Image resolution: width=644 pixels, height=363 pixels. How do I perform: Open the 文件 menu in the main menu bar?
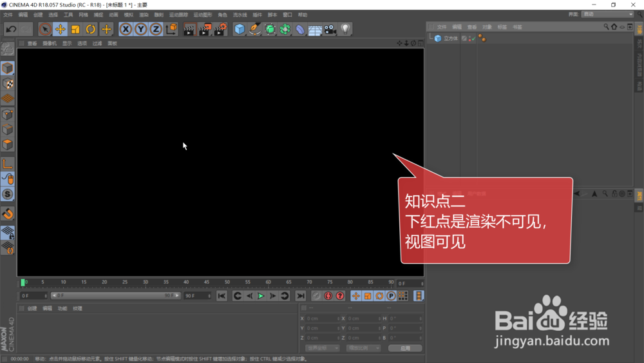[x=8, y=15]
